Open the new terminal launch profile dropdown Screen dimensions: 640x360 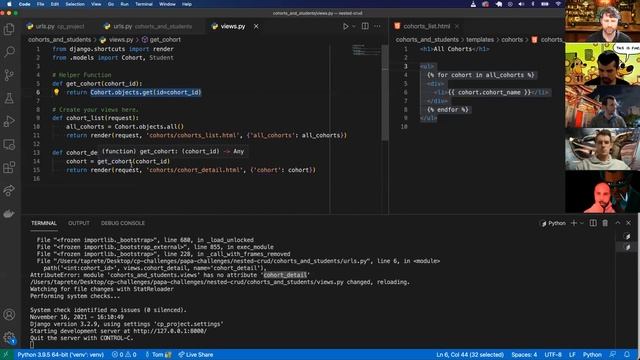(x=582, y=223)
